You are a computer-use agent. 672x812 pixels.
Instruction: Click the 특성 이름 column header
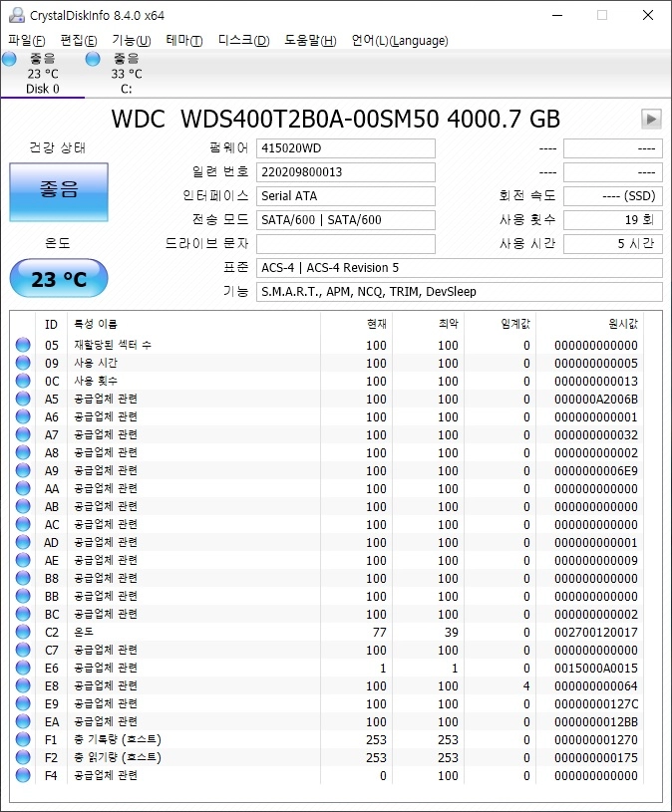coord(193,324)
